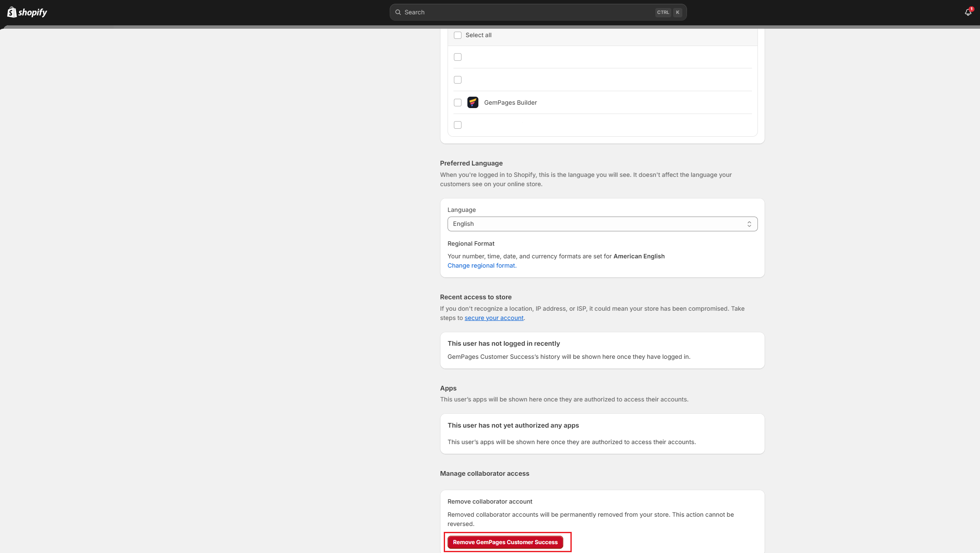Open the notifications bell

click(967, 13)
